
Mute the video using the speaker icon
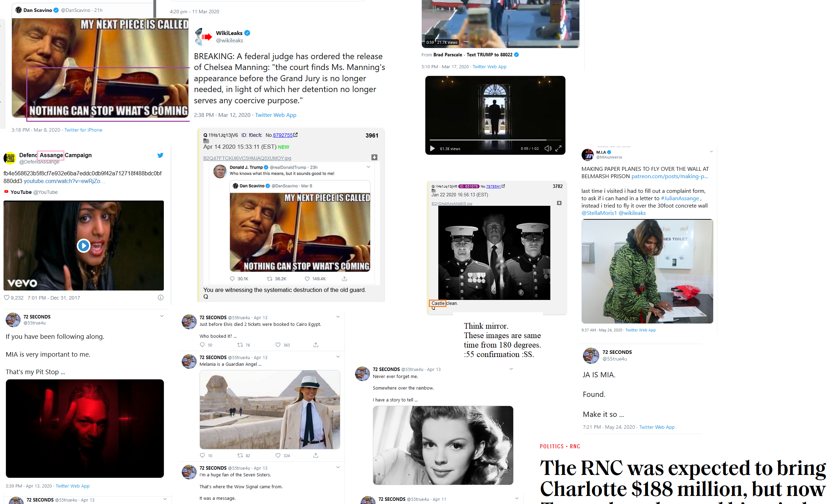click(548, 148)
